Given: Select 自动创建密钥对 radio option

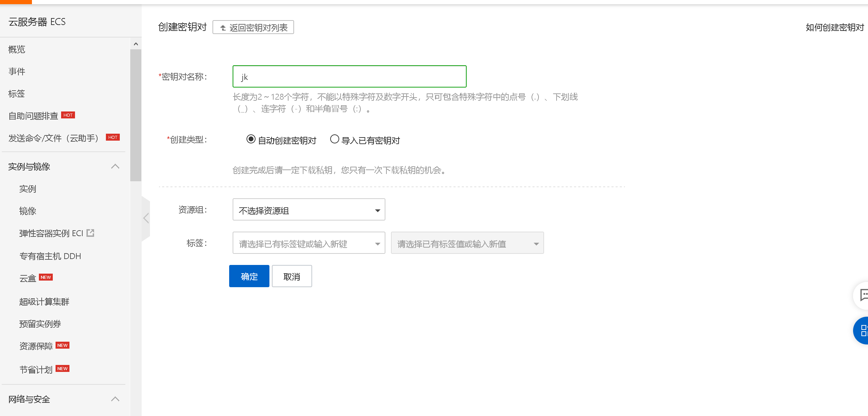Looking at the screenshot, I should pyautogui.click(x=251, y=139).
